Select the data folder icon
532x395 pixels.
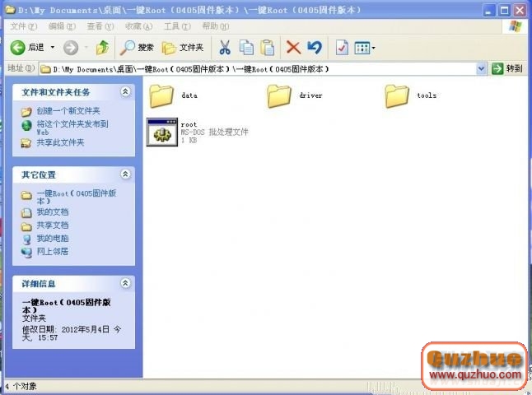click(x=161, y=96)
